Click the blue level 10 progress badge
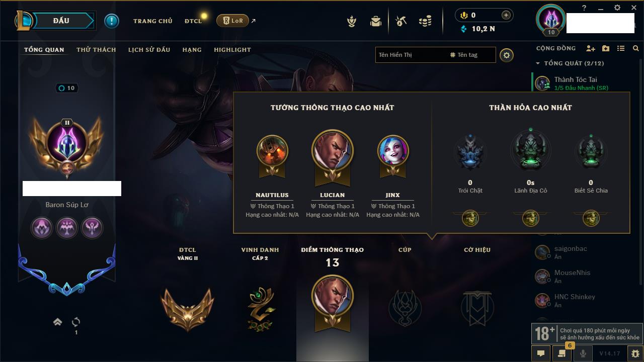 point(66,88)
